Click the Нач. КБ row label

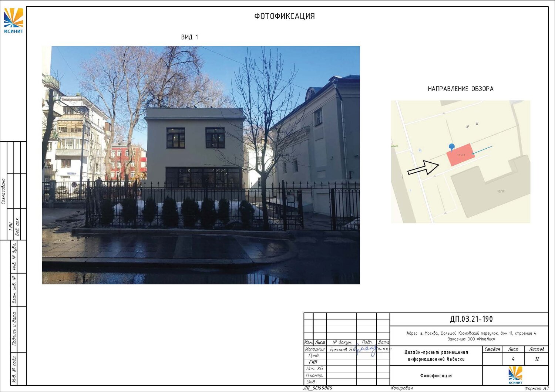(x=314, y=369)
